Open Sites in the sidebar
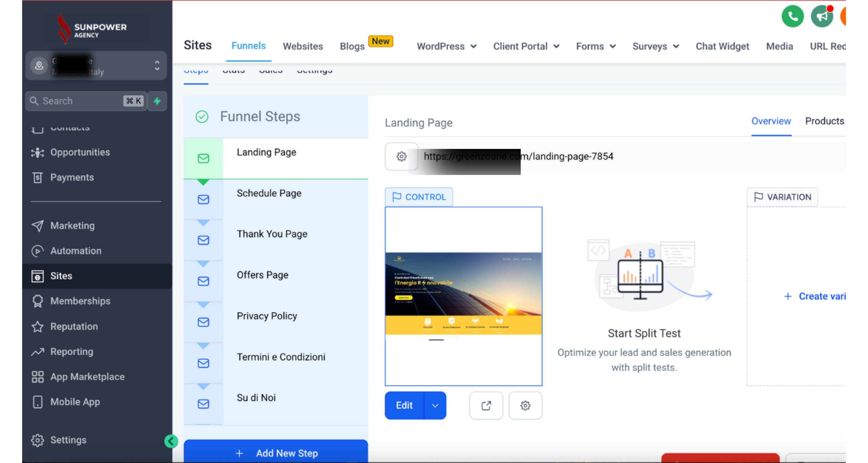The width and height of the screenshot is (868, 463). pyautogui.click(x=97, y=276)
